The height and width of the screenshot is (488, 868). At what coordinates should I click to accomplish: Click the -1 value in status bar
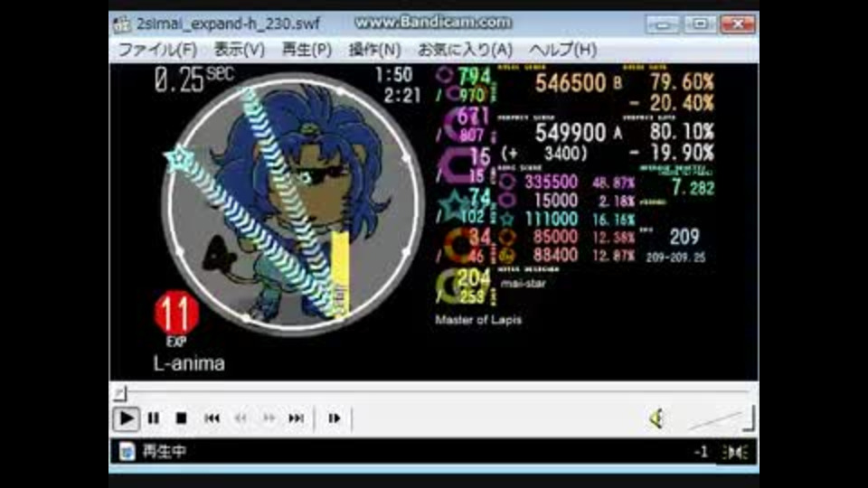[x=701, y=452]
